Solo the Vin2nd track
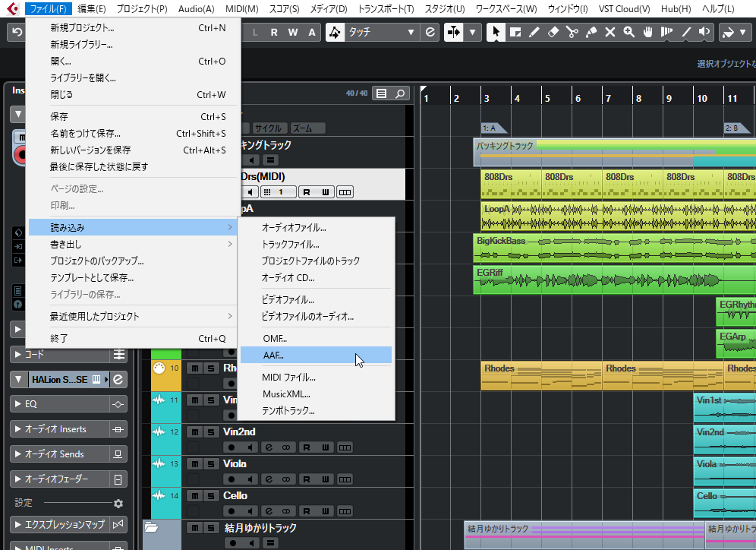 click(211, 431)
